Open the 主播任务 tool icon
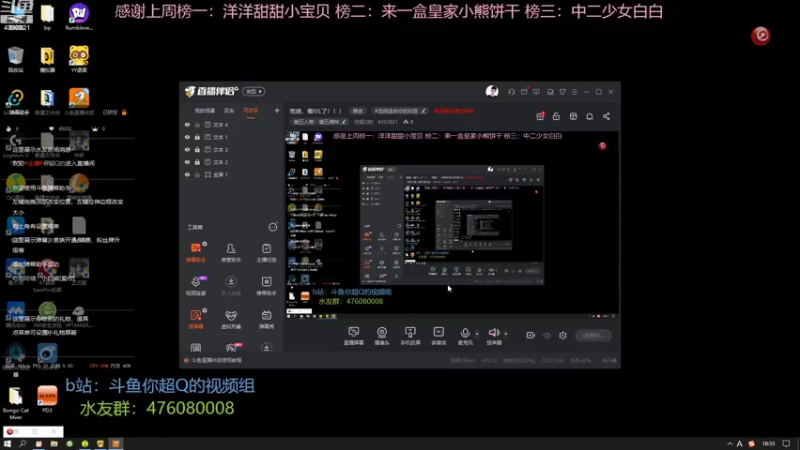Image resolution: width=800 pixels, height=450 pixels. tap(266, 252)
